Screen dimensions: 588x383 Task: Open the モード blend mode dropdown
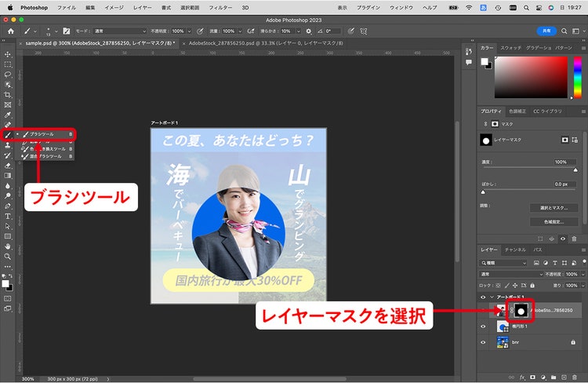tap(120, 31)
